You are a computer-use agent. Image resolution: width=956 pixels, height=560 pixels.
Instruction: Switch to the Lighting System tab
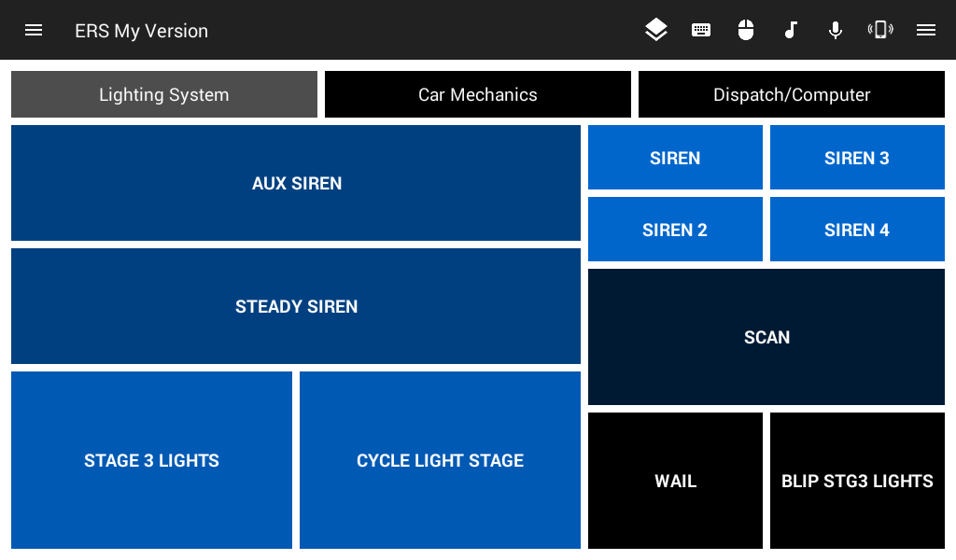(164, 94)
